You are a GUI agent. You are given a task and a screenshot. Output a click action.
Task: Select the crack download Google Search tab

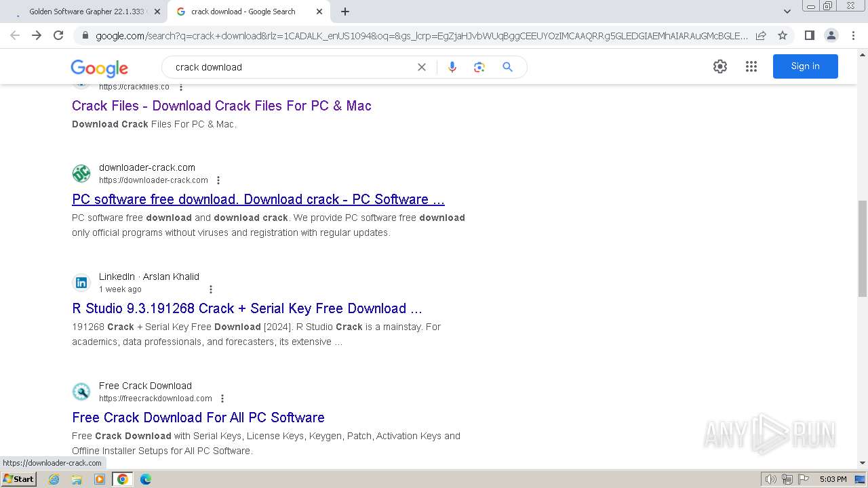[248, 12]
